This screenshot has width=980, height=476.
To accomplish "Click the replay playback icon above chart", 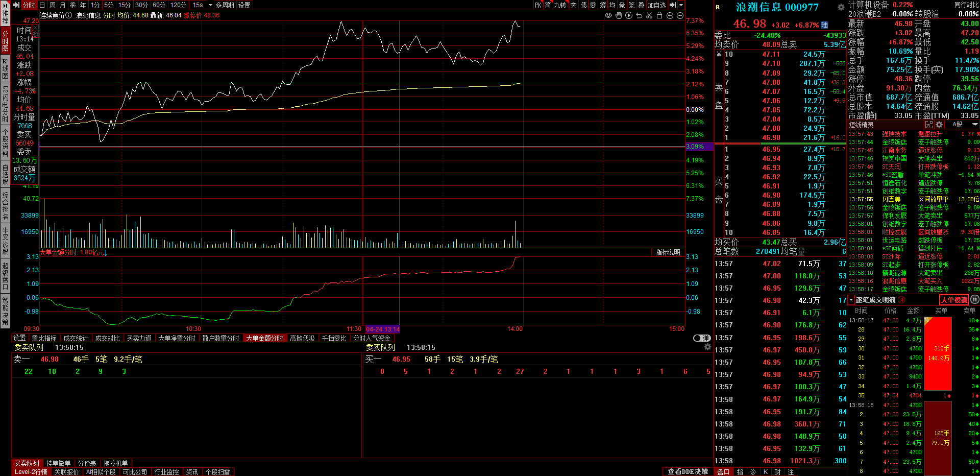I will (x=629, y=16).
